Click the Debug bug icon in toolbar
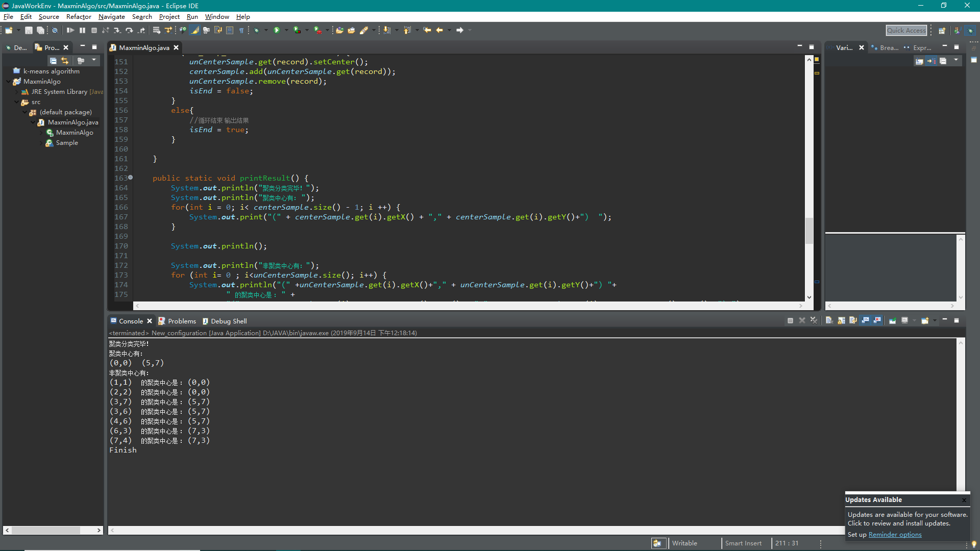980x551 pixels. tap(257, 31)
